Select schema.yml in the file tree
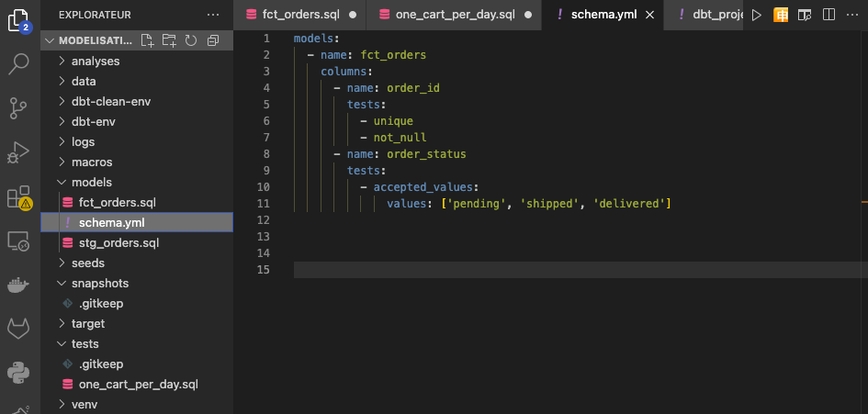The width and height of the screenshot is (868, 414). click(x=137, y=222)
